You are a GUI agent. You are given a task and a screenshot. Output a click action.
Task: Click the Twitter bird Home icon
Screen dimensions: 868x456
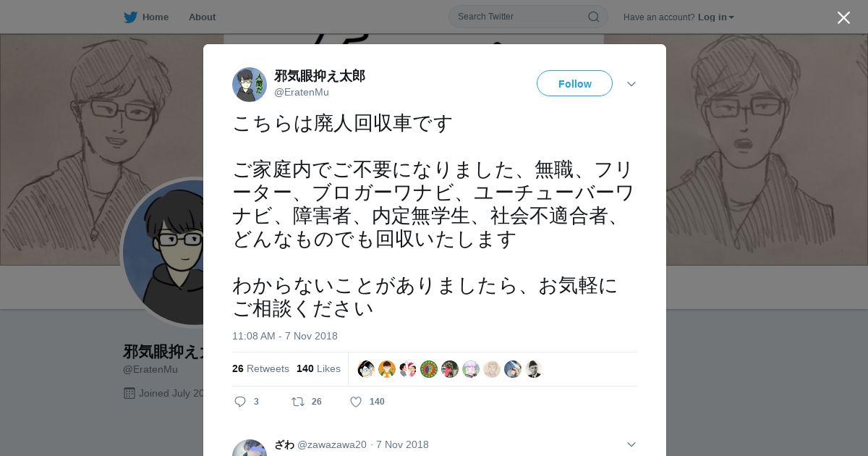tap(130, 17)
